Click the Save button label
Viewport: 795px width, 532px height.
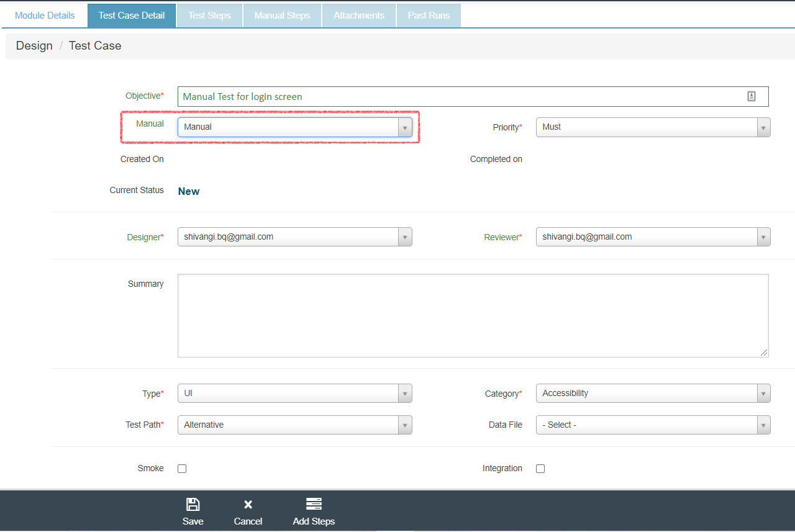pyautogui.click(x=193, y=521)
